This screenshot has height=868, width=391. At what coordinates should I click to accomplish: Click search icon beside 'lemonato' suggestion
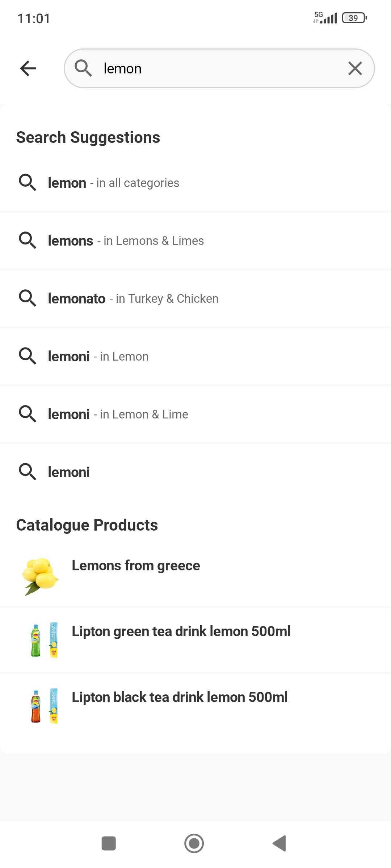tap(28, 298)
